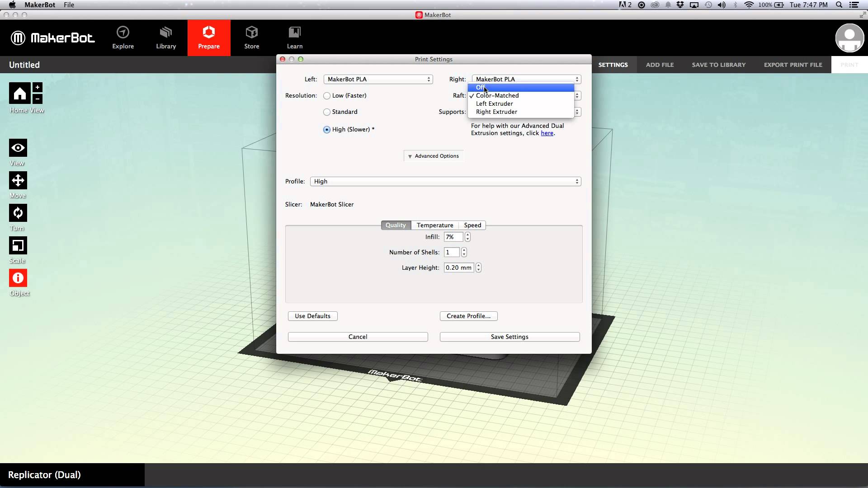The width and height of the screenshot is (868, 488).
Task: Click Create Profile button
Action: point(468,316)
